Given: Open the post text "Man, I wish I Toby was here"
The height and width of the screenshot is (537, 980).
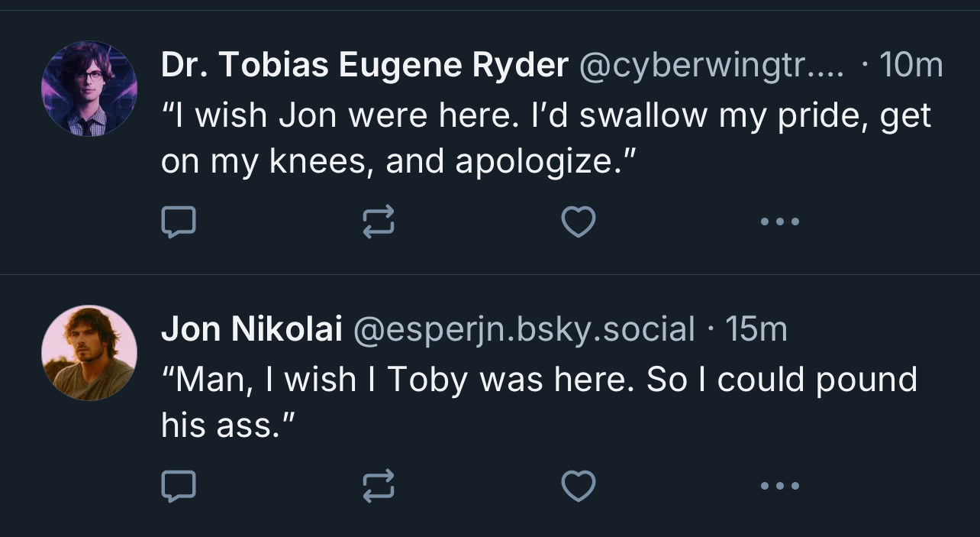Looking at the screenshot, I should click(x=538, y=380).
